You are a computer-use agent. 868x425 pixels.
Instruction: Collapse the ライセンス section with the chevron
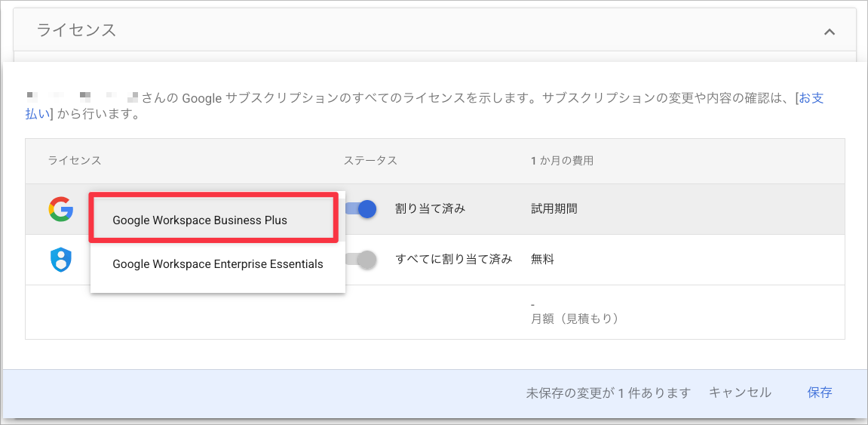point(830,32)
